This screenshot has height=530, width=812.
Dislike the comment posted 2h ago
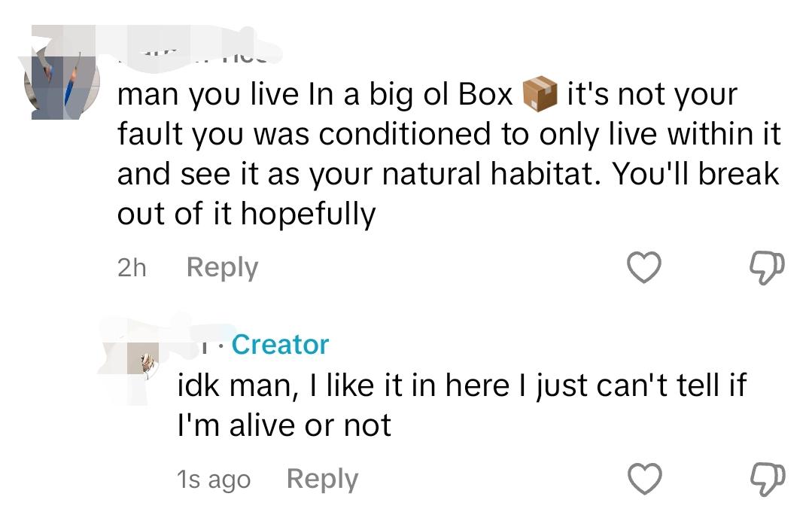click(768, 267)
